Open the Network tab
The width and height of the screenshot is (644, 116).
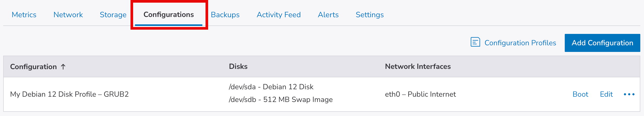68,15
